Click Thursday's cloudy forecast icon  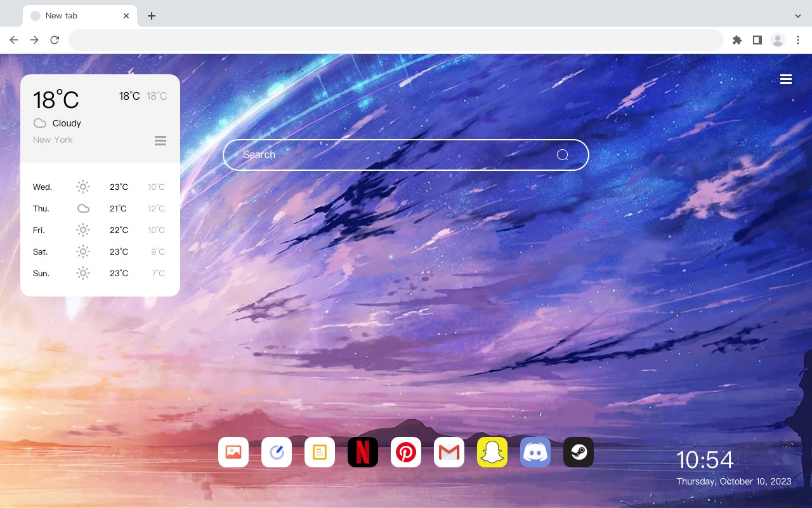pos(83,208)
